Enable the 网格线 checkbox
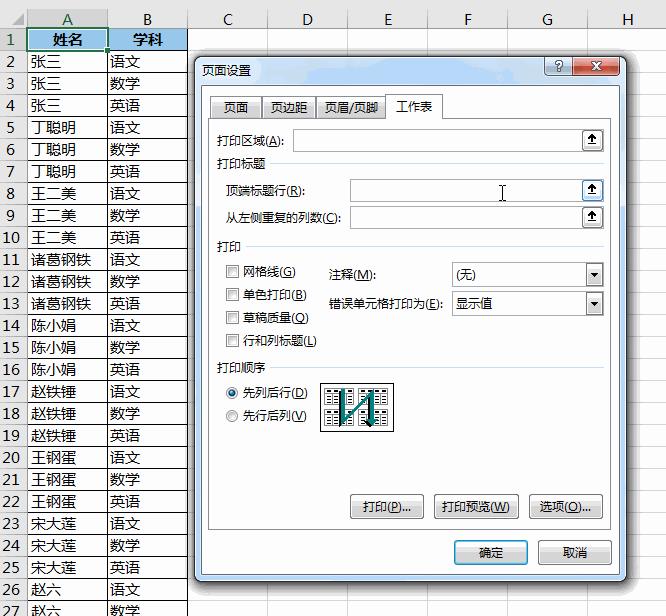The image size is (666, 616). (232, 271)
